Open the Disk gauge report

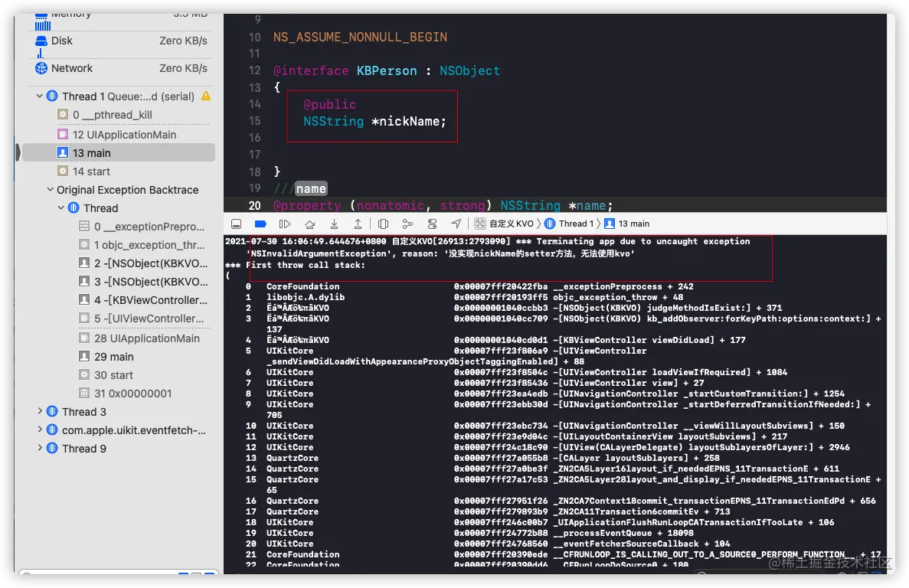tap(121, 41)
